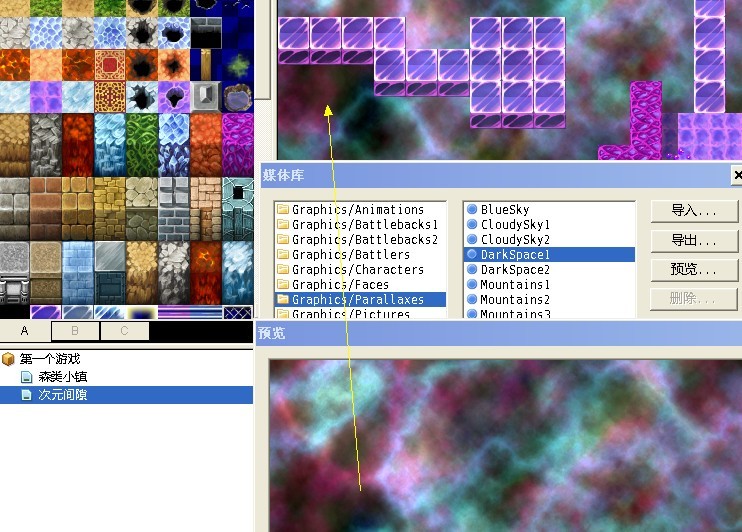Select the Graphics/Characters folder
This screenshot has width=742, height=532.
360,270
